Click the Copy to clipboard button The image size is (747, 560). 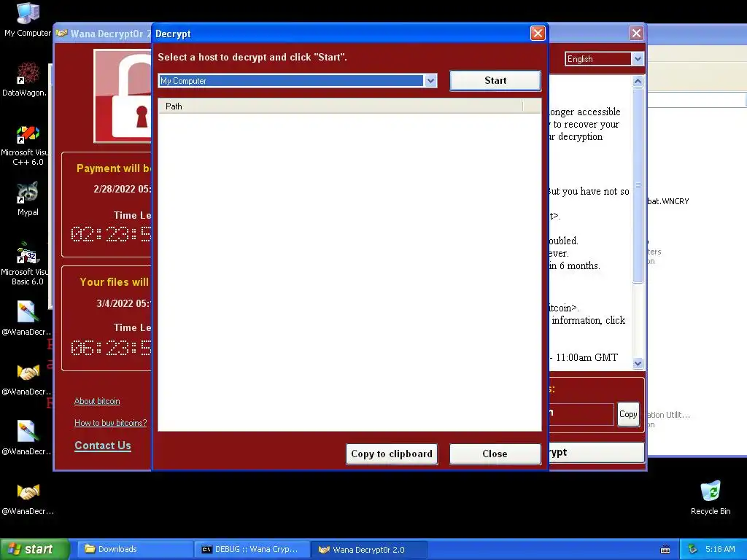(x=392, y=454)
